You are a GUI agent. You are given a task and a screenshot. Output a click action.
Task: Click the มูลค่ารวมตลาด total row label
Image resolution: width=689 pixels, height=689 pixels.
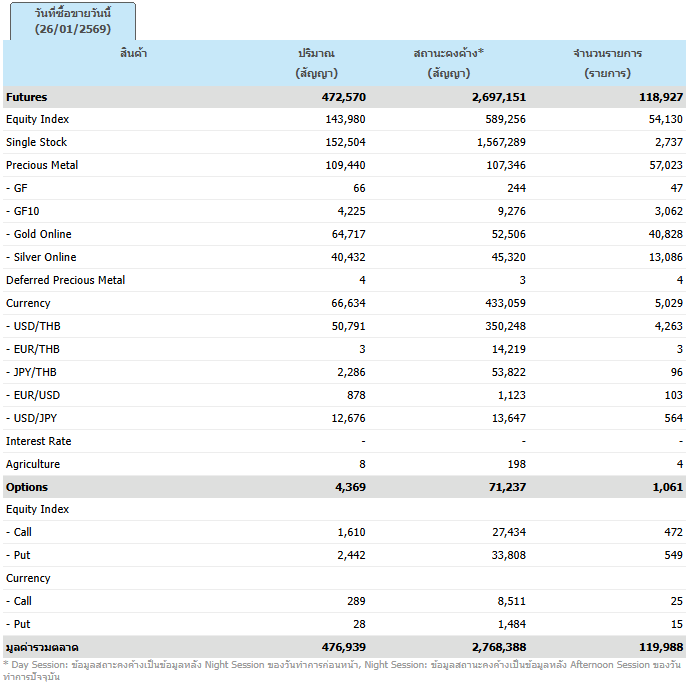pyautogui.click(x=42, y=648)
